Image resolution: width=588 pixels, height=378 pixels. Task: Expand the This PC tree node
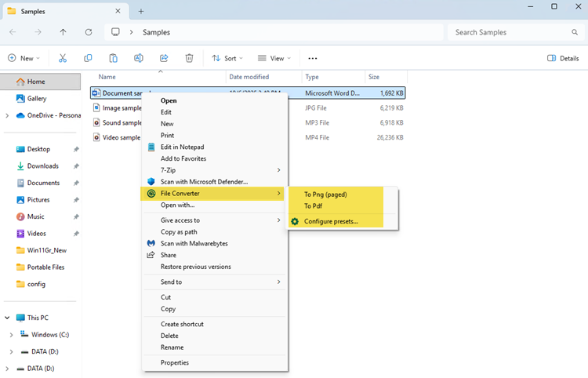7,318
